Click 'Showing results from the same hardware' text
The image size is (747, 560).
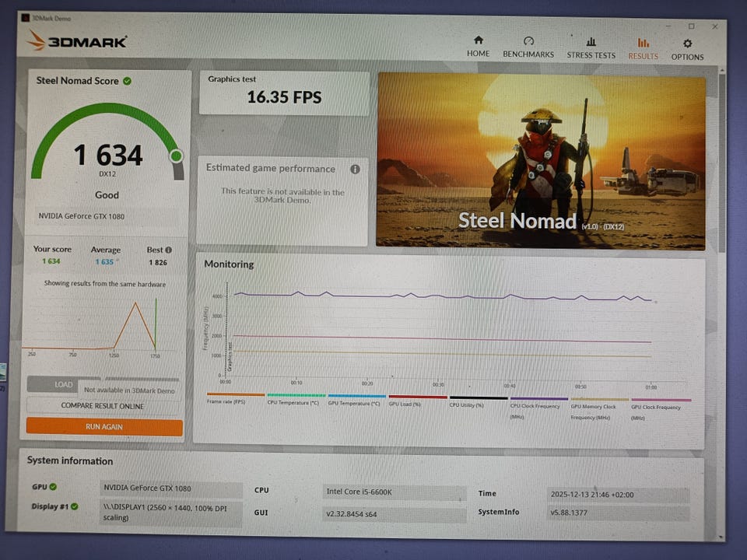pyautogui.click(x=105, y=283)
